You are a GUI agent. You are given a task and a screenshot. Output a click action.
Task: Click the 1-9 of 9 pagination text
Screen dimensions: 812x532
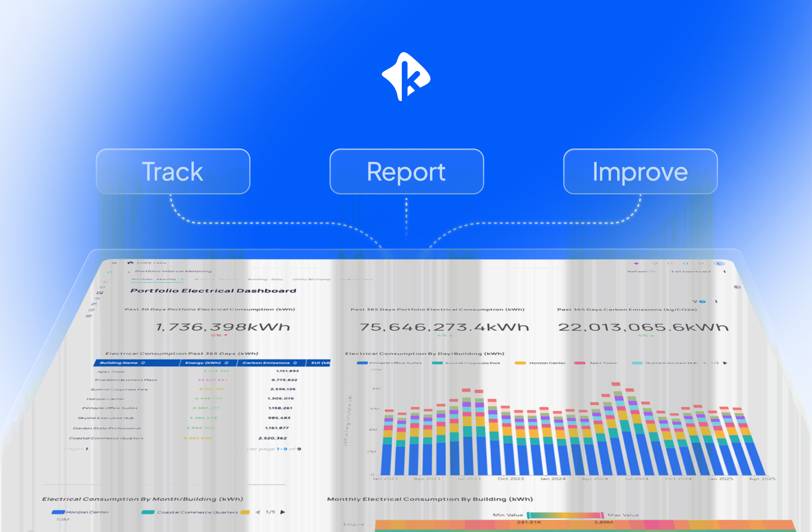(289, 449)
